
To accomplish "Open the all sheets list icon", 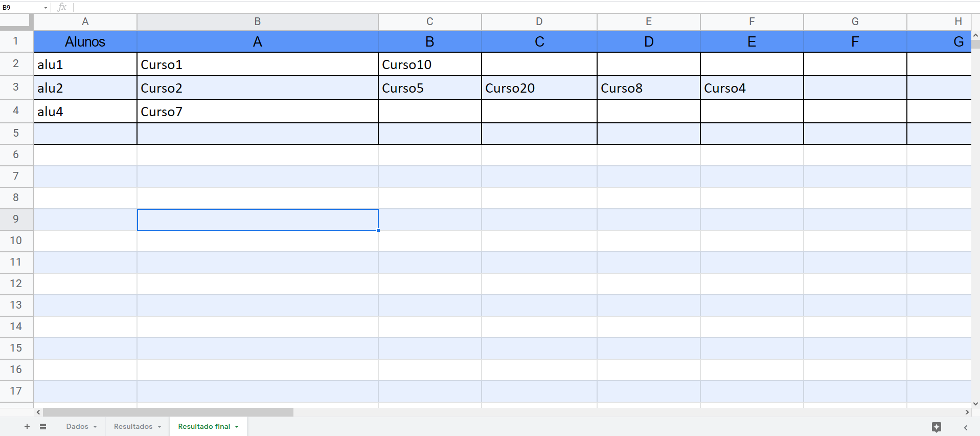I will 43,426.
